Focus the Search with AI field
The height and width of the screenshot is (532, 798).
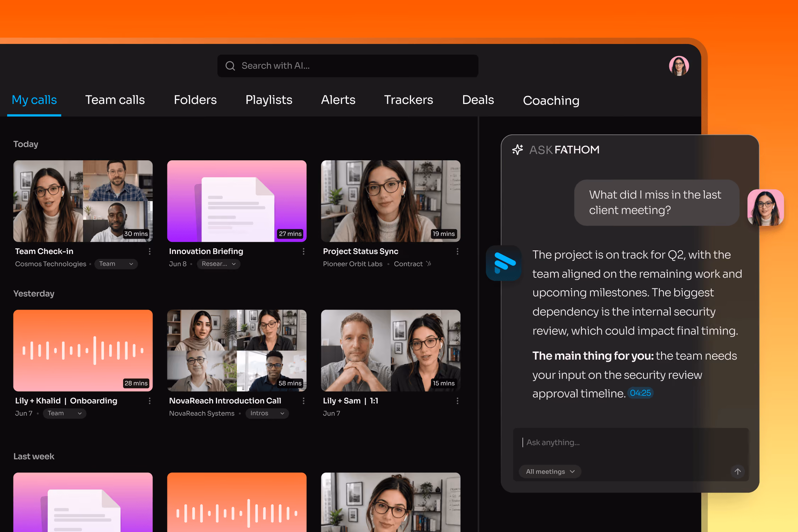coord(348,66)
